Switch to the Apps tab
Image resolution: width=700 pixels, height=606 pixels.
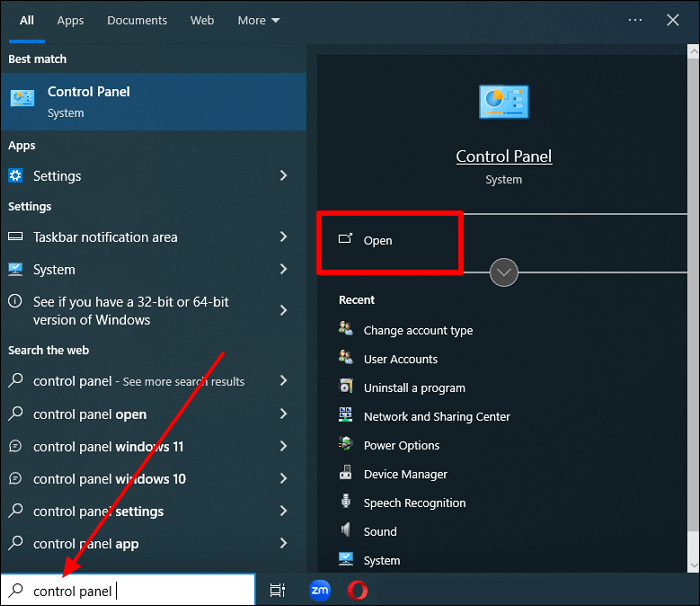(70, 20)
